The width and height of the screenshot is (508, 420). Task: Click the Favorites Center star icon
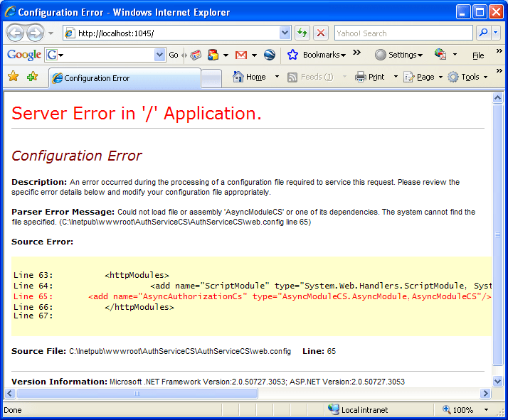pos(14,77)
